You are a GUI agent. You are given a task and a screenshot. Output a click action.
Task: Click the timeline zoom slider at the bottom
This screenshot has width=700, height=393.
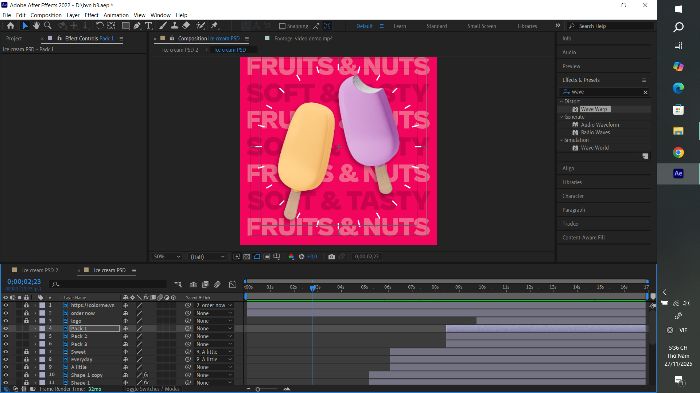click(x=258, y=389)
